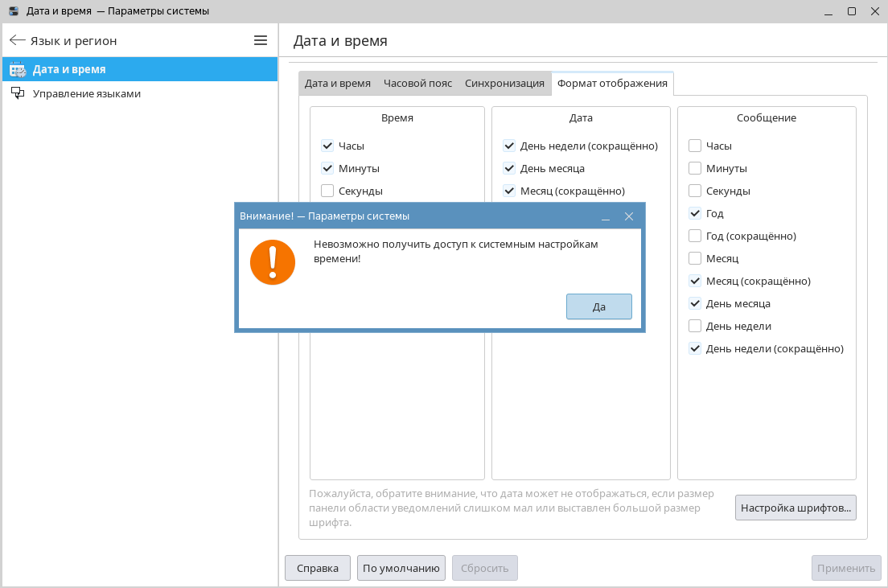Minimize the Внимание! dialog
The height and width of the screenshot is (588, 888).
[x=606, y=216]
